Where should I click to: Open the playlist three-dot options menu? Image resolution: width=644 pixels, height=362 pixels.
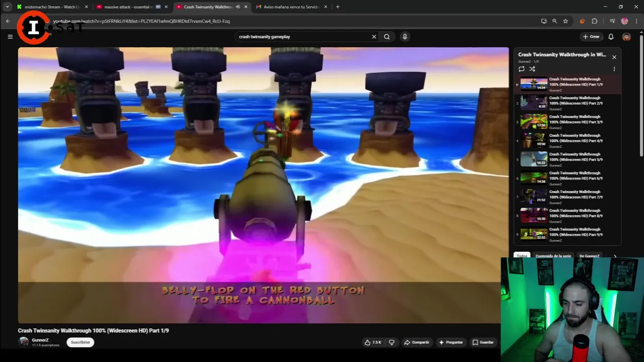(x=614, y=69)
